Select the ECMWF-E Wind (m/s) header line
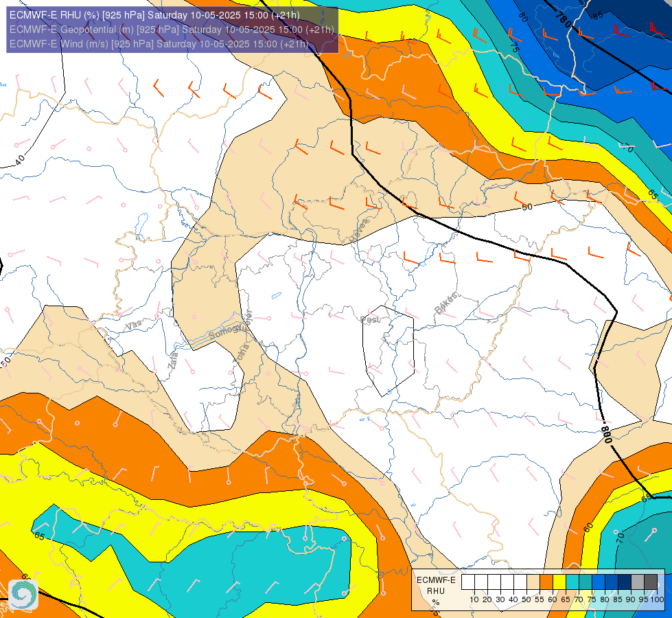 click(x=159, y=44)
